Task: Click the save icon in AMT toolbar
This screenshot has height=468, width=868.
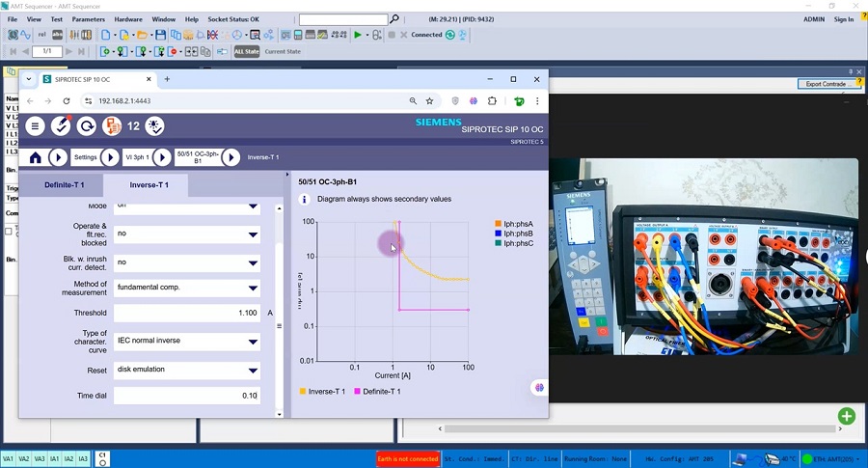Action: point(160,35)
